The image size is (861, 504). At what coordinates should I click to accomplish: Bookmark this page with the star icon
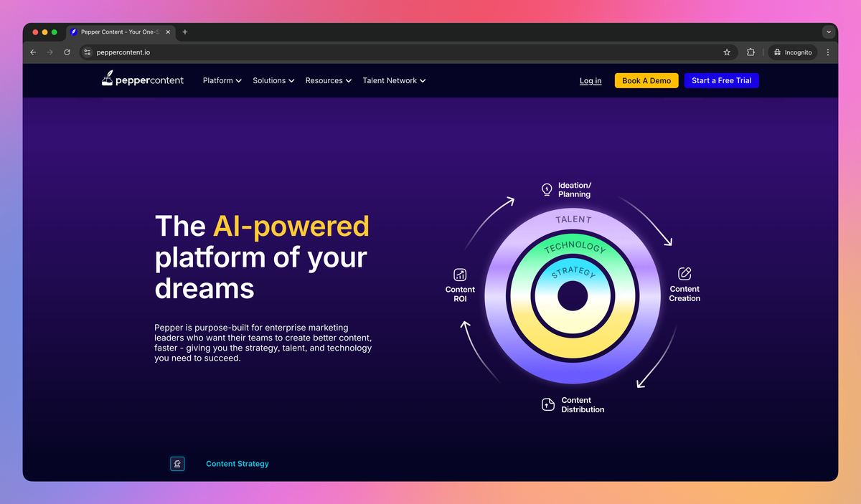[727, 52]
